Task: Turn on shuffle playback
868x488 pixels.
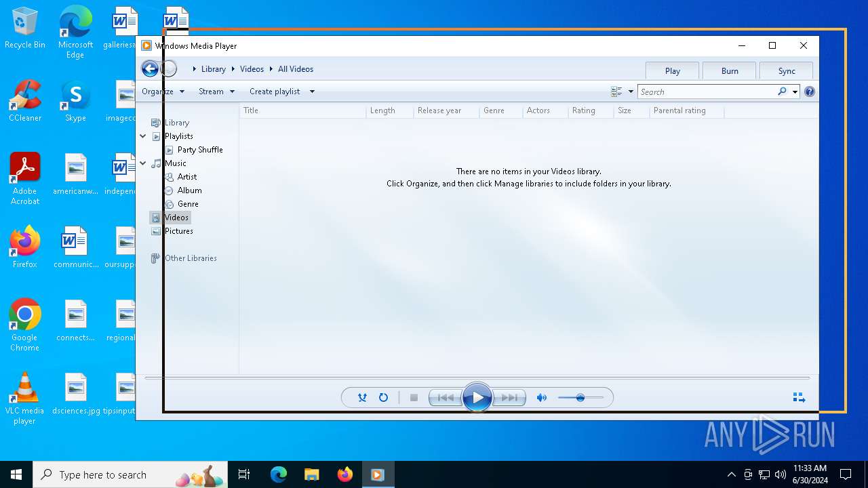Action: coord(362,398)
